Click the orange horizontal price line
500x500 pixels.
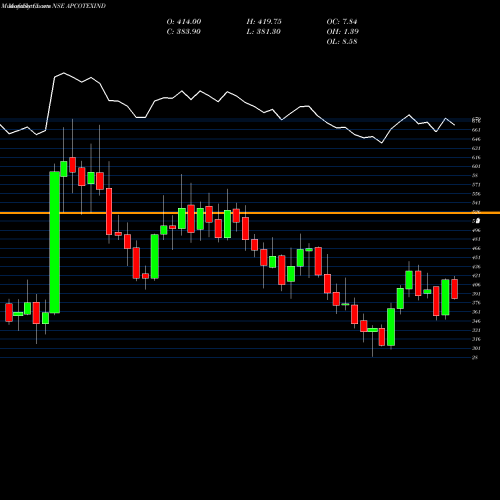[250, 213]
